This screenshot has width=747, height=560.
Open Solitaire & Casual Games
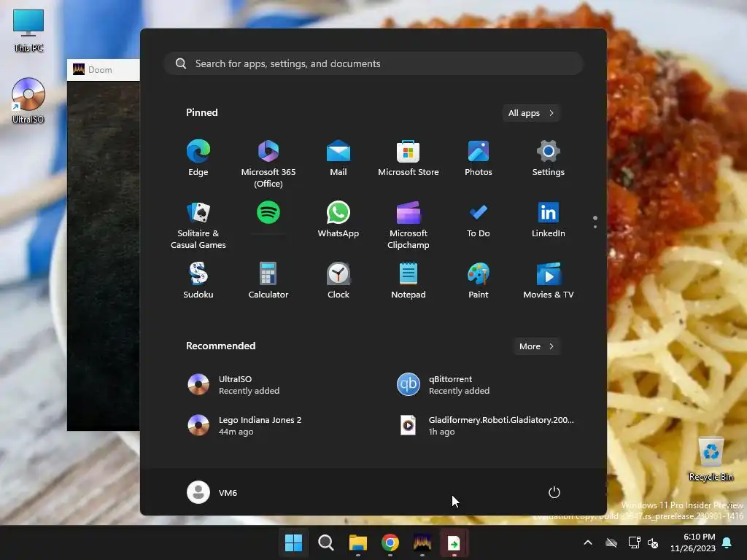(198, 225)
